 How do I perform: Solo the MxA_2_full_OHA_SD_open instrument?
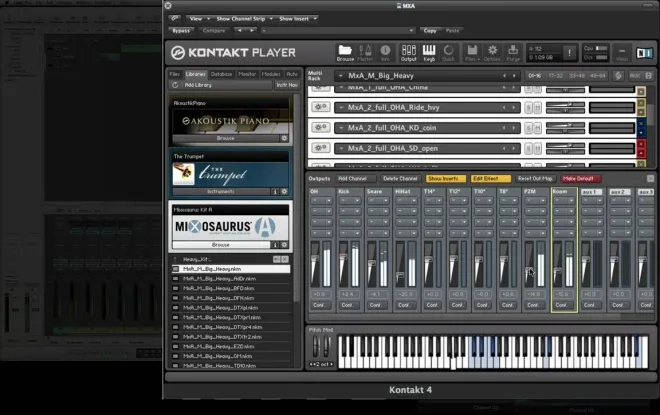pyautogui.click(x=528, y=149)
